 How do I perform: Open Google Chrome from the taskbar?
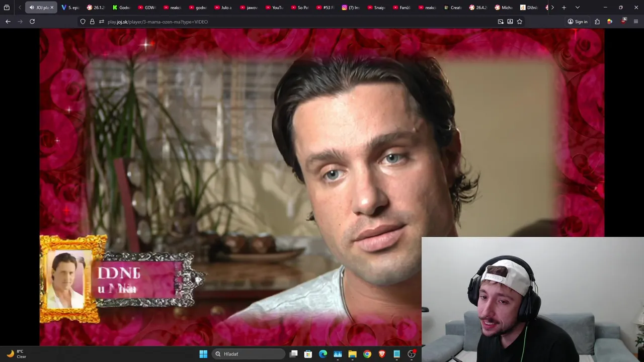click(367, 354)
